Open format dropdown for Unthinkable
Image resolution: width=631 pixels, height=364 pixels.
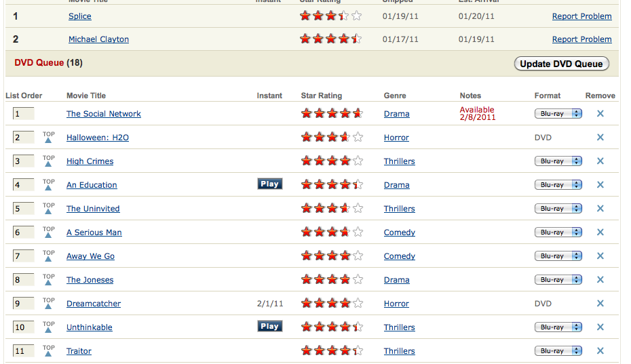click(558, 327)
